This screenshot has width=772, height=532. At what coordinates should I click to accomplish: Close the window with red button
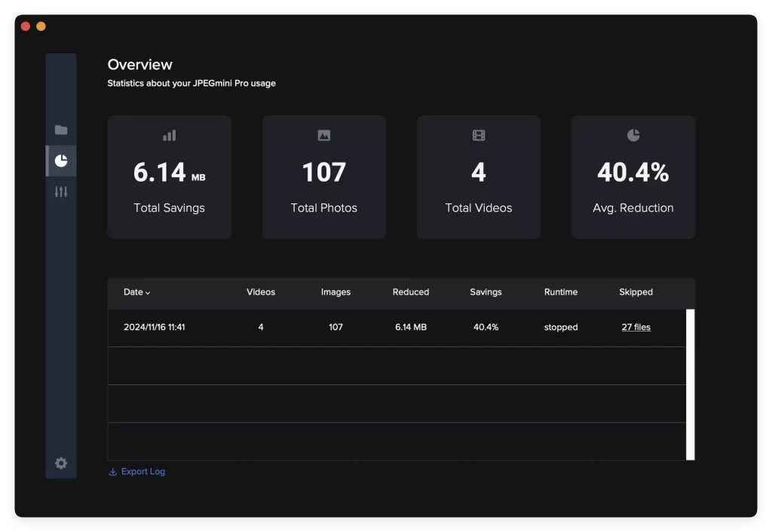click(x=26, y=26)
